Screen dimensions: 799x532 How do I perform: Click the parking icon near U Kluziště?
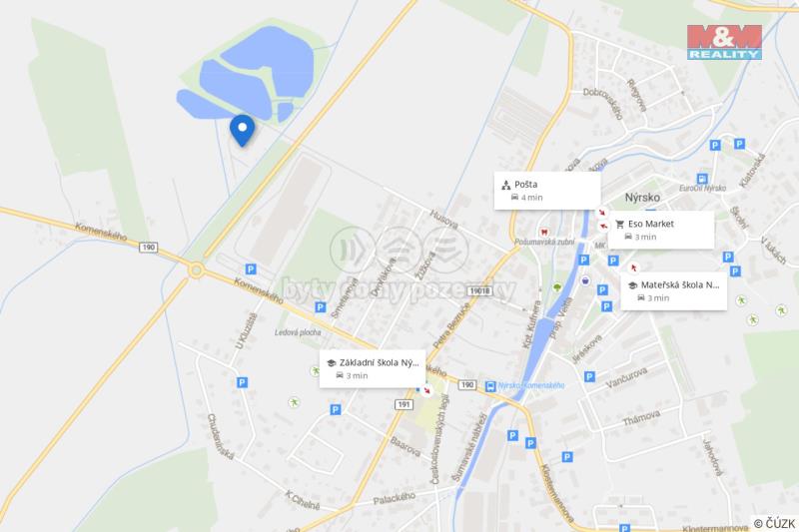tap(242, 382)
